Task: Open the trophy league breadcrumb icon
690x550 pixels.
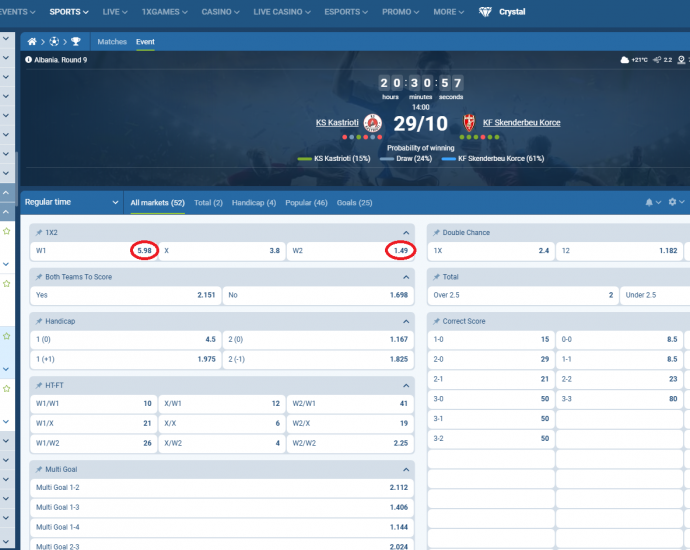Action: tap(76, 42)
